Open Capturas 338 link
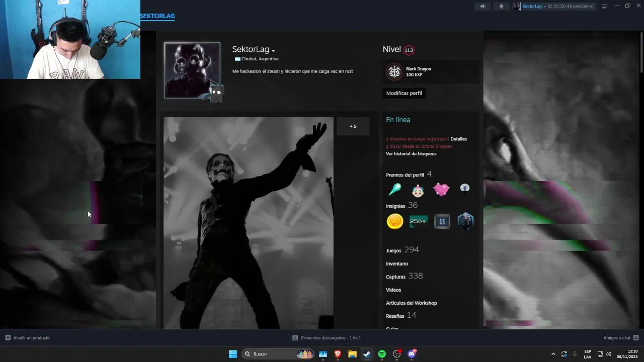Image resolution: width=644 pixels, height=362 pixels. coord(404,276)
